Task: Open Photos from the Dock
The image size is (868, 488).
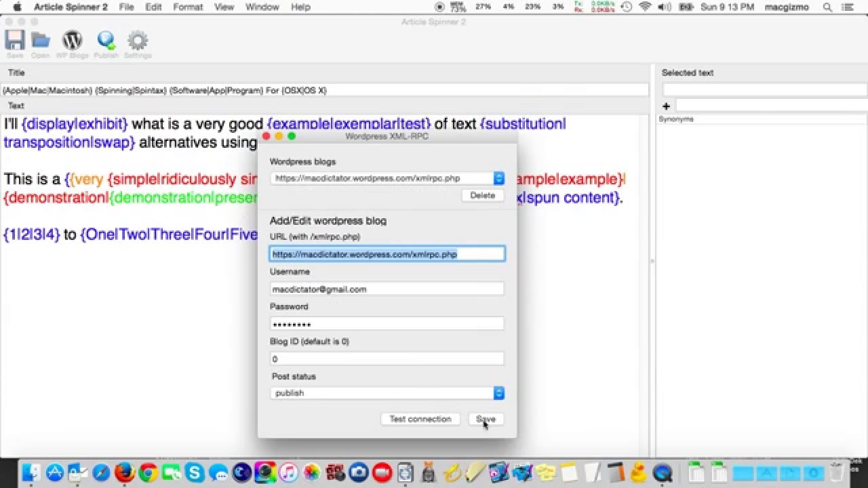Action: 312,472
